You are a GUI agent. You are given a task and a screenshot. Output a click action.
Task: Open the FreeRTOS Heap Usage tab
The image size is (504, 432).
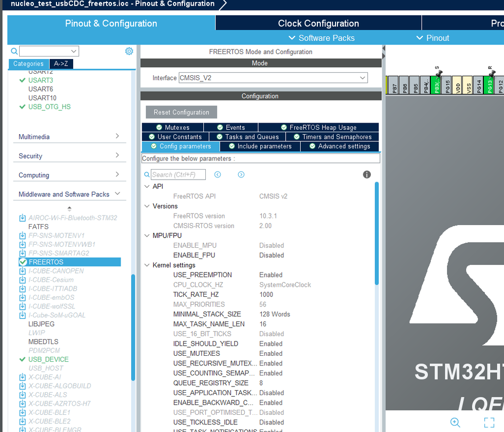pyautogui.click(x=318, y=127)
